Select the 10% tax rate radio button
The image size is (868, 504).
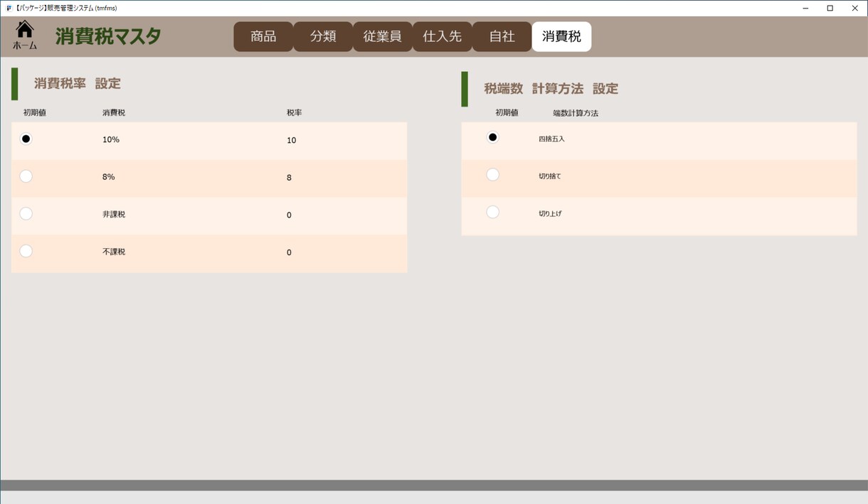pos(26,139)
